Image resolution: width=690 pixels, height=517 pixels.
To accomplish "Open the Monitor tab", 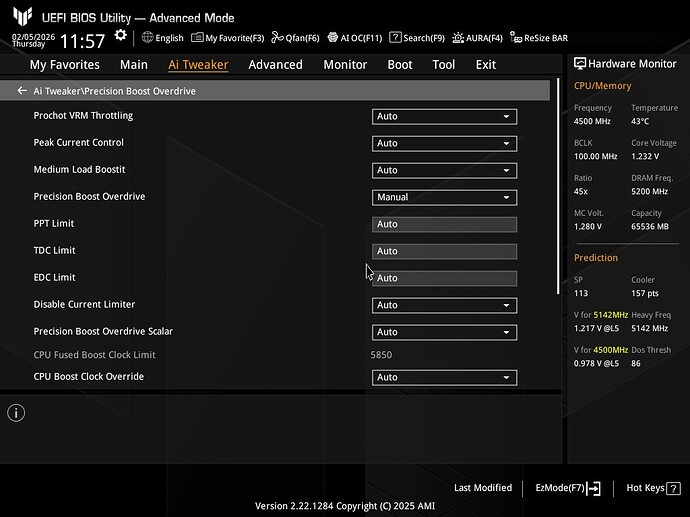I will click(x=345, y=65).
